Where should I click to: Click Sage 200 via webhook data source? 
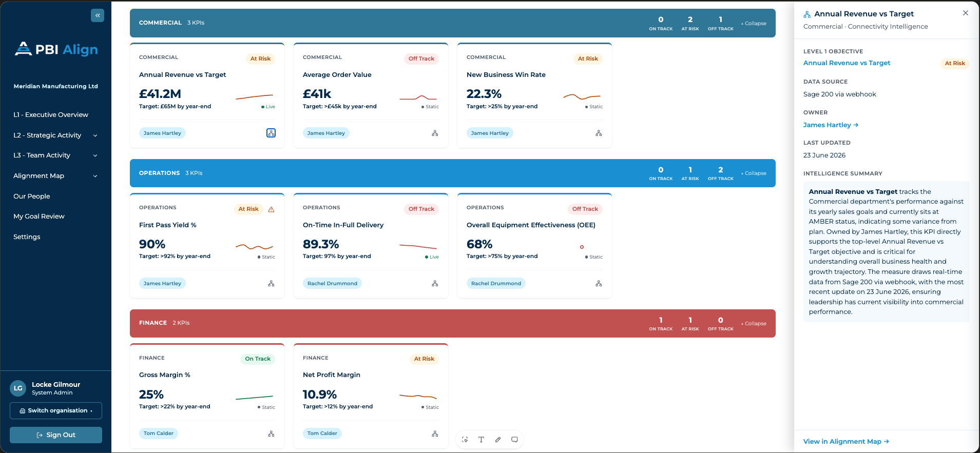pos(840,94)
